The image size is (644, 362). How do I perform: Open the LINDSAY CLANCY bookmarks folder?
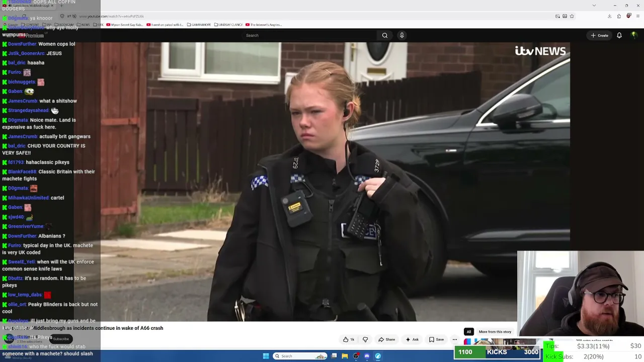pyautogui.click(x=228, y=25)
